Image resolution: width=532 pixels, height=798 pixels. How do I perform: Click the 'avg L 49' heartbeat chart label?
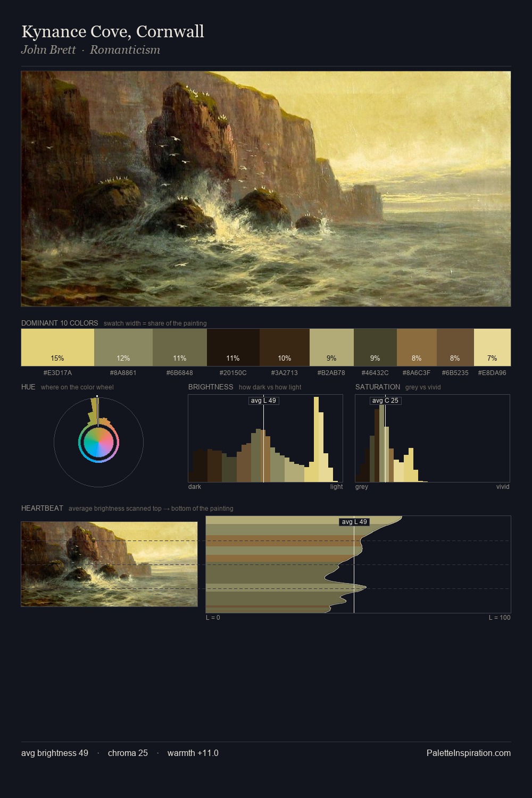pyautogui.click(x=354, y=522)
